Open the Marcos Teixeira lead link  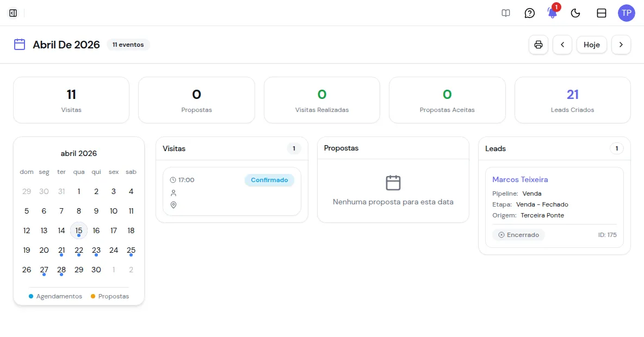(520, 179)
